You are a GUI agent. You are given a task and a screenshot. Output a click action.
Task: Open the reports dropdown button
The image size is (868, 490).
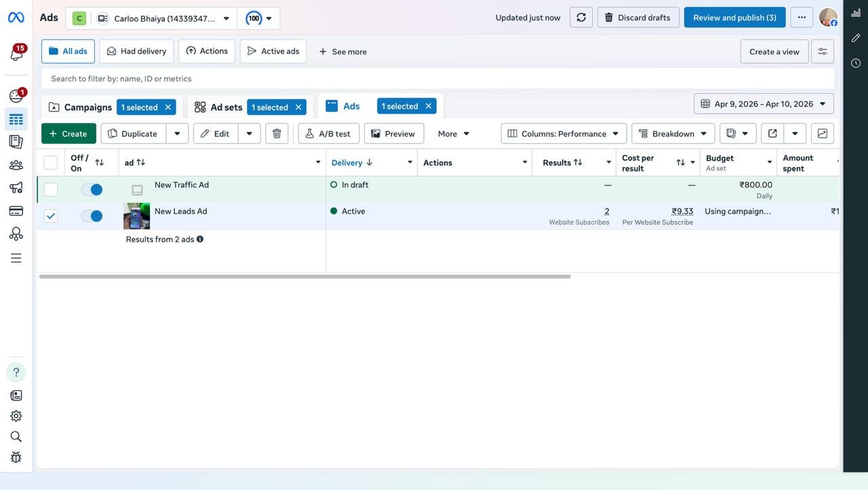click(738, 134)
